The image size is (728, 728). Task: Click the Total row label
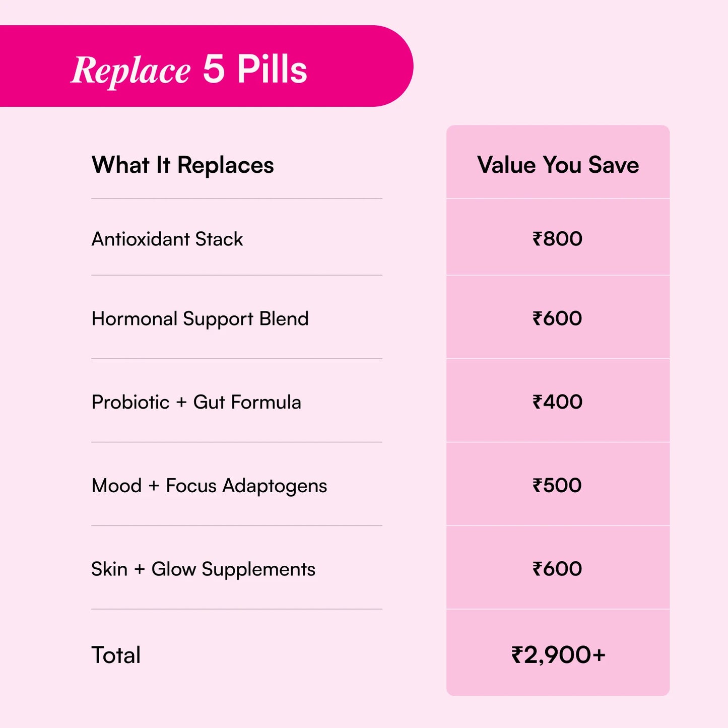click(116, 655)
